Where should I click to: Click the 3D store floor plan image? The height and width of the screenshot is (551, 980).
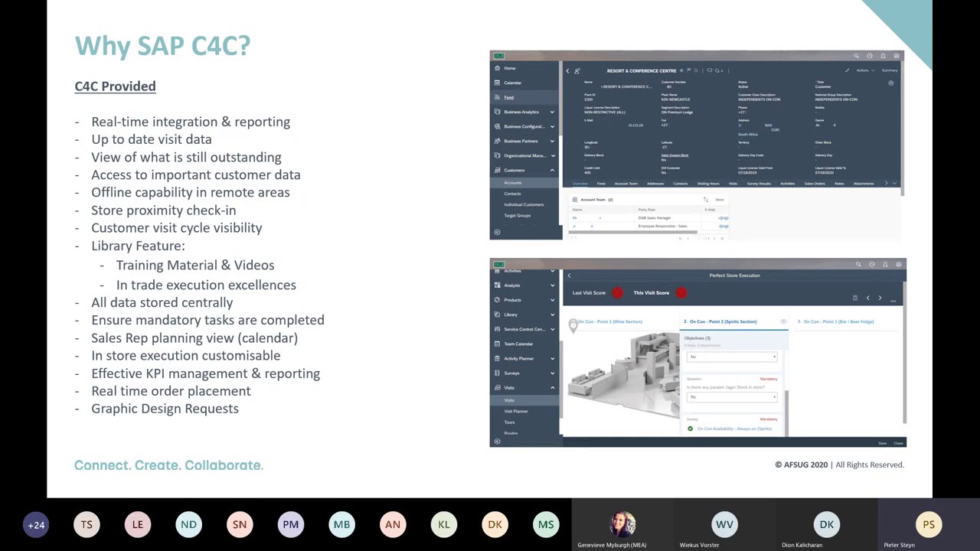coord(622,377)
